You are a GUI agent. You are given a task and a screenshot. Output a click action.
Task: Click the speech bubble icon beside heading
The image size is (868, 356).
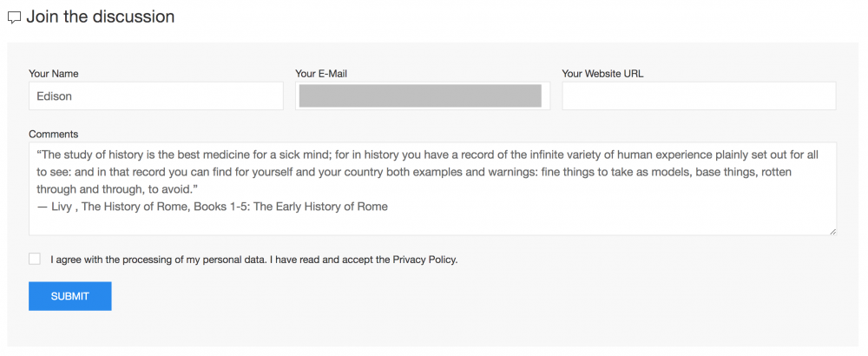coord(14,17)
